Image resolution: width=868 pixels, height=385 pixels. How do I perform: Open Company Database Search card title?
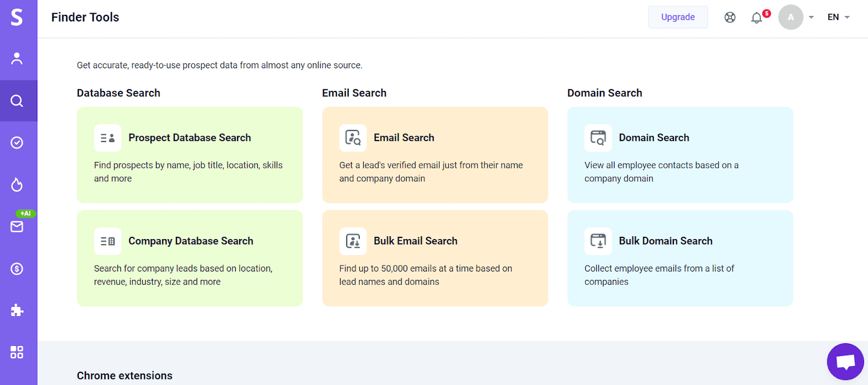(191, 241)
